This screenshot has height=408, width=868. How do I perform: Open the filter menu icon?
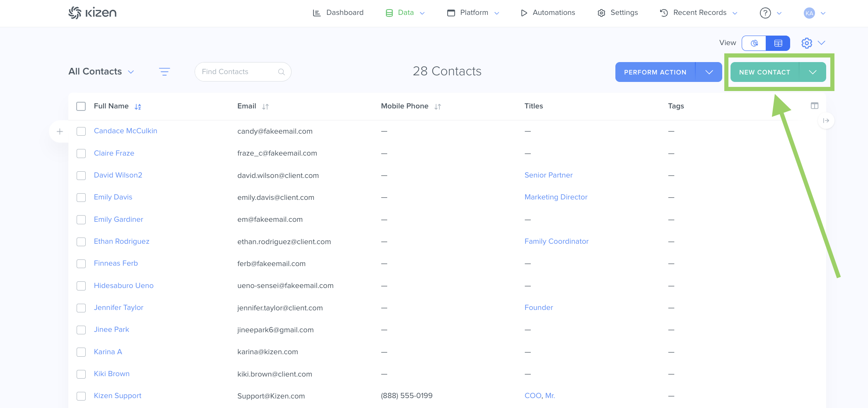[164, 72]
